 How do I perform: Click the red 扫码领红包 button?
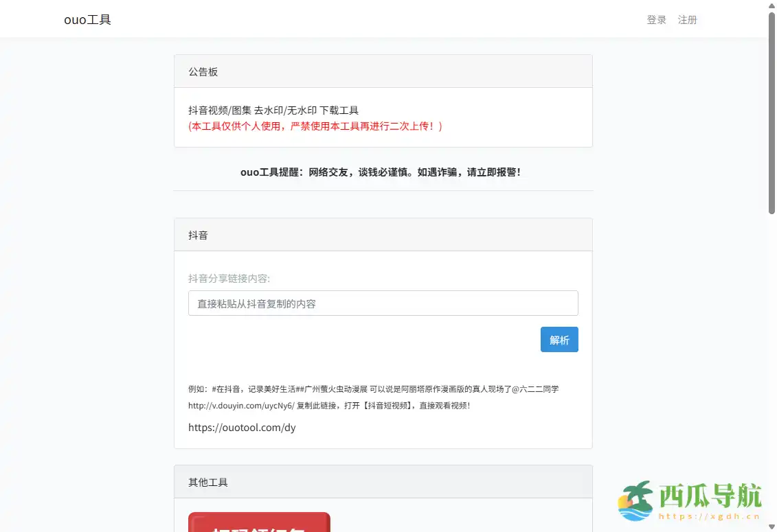pyautogui.click(x=259, y=525)
